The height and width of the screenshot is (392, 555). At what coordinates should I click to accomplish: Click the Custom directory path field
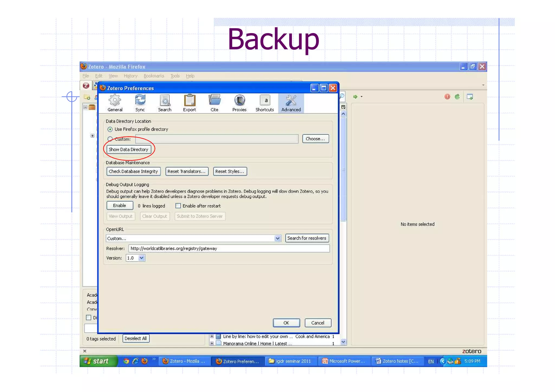[x=217, y=139]
